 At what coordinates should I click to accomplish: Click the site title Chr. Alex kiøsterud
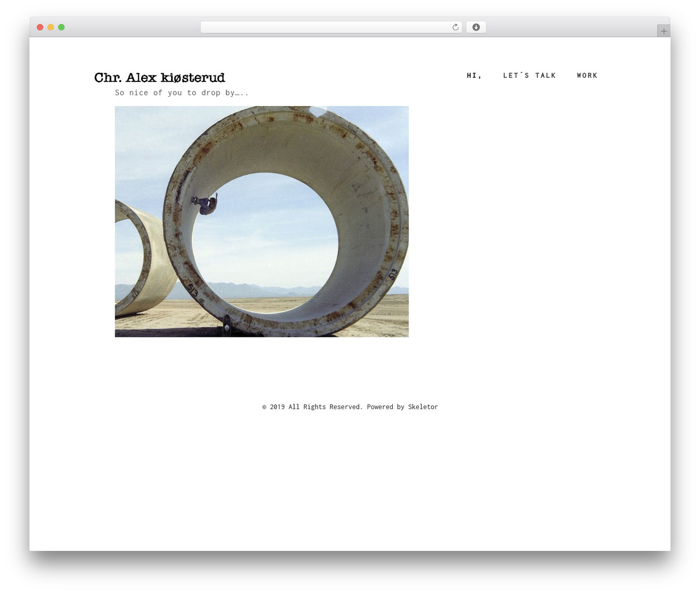coord(160,78)
